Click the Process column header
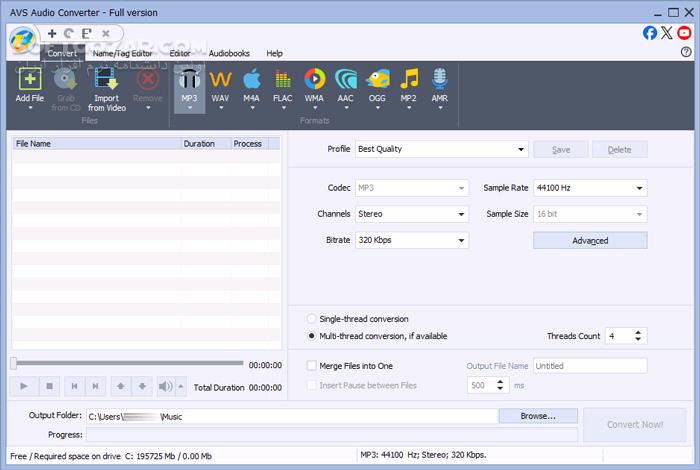This screenshot has width=700, height=470. click(x=250, y=143)
